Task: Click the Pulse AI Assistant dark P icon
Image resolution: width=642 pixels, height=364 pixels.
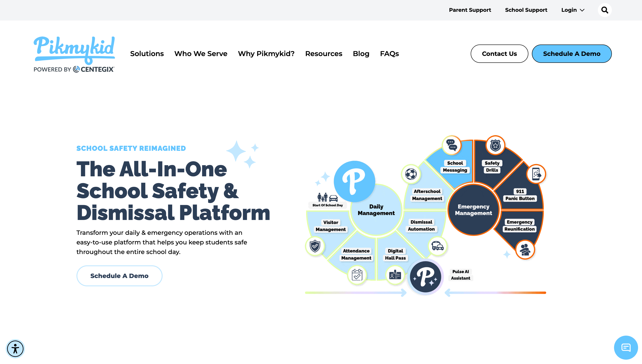Action: click(x=425, y=277)
